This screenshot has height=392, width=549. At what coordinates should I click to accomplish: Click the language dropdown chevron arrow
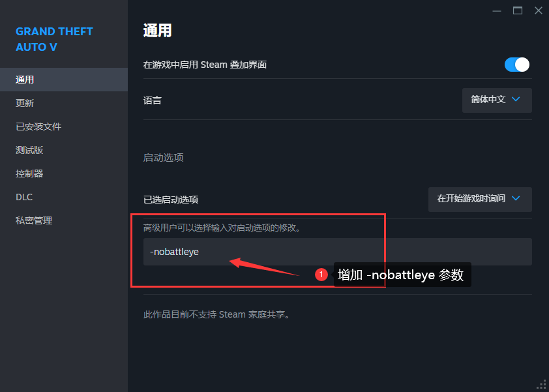516,99
